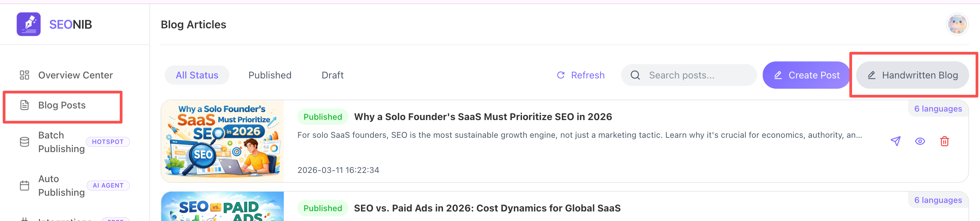Click the Auto Publishing calendar icon
Image resolution: width=980 pixels, height=221 pixels.
pos(24,186)
